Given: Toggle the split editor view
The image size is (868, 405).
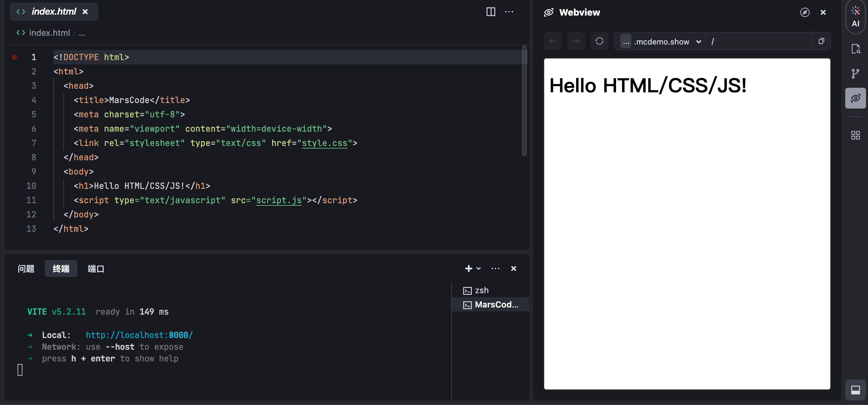Looking at the screenshot, I should 491,12.
